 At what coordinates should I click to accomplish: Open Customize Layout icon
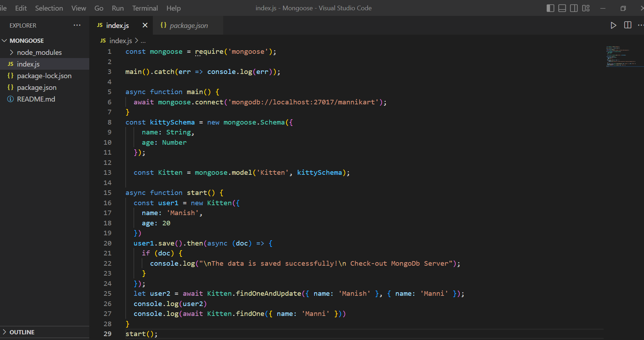[586, 8]
